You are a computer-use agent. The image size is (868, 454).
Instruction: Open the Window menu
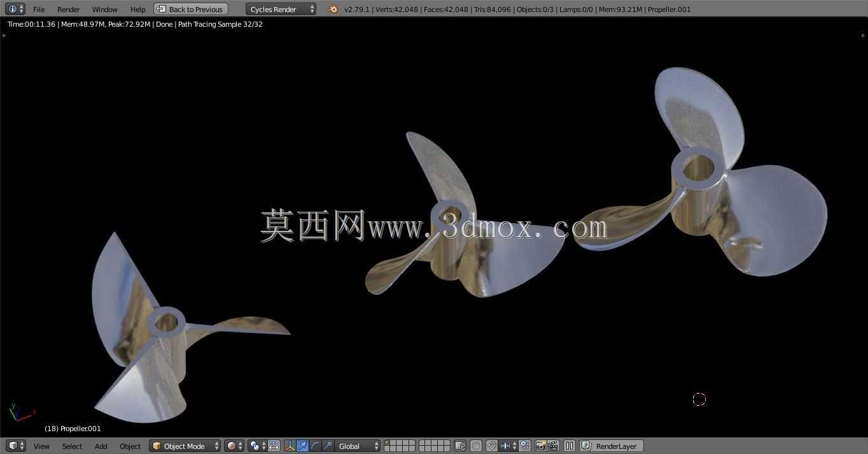[x=105, y=10]
